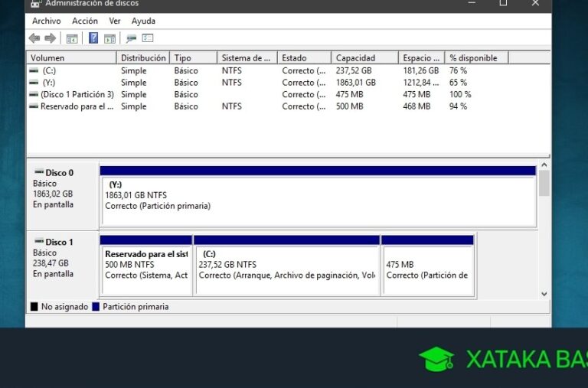The width and height of the screenshot is (588, 388).
Task: Select the 475 MB partition on Disco 1
Action: [427, 269]
